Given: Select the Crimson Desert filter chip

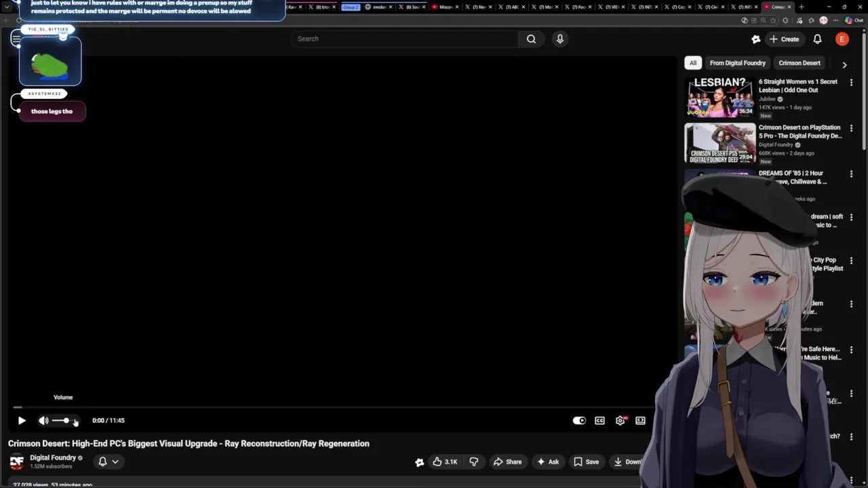Looking at the screenshot, I should (x=800, y=63).
